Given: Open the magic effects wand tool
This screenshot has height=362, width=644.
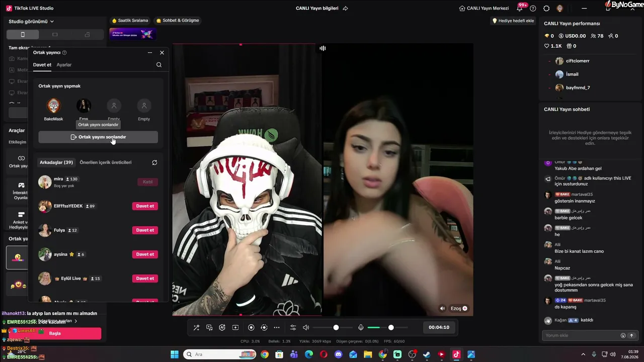Looking at the screenshot, I should click(196, 328).
